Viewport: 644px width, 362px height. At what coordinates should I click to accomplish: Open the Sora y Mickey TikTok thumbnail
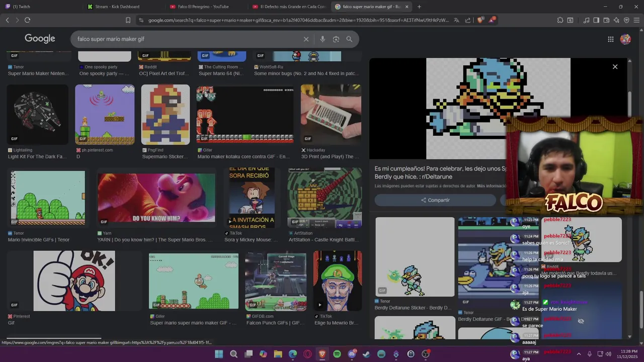click(252, 198)
